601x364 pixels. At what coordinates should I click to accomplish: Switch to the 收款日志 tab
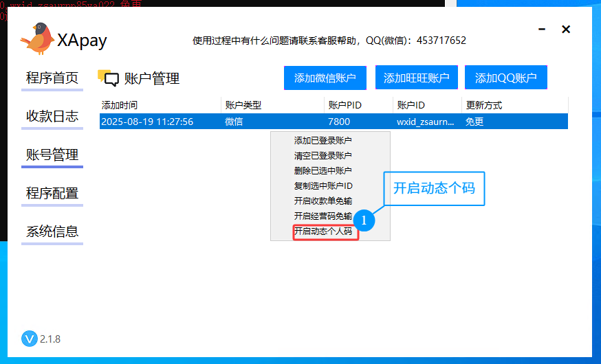(52, 117)
